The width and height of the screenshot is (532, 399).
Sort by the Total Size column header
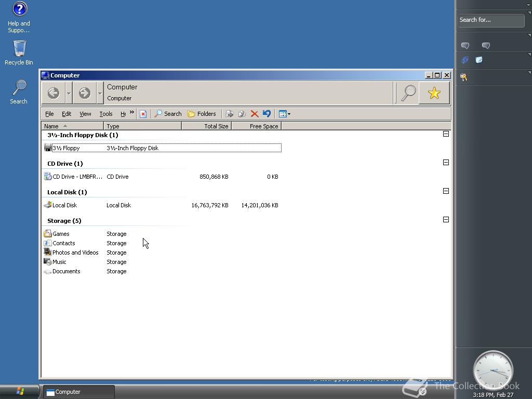(x=207, y=126)
